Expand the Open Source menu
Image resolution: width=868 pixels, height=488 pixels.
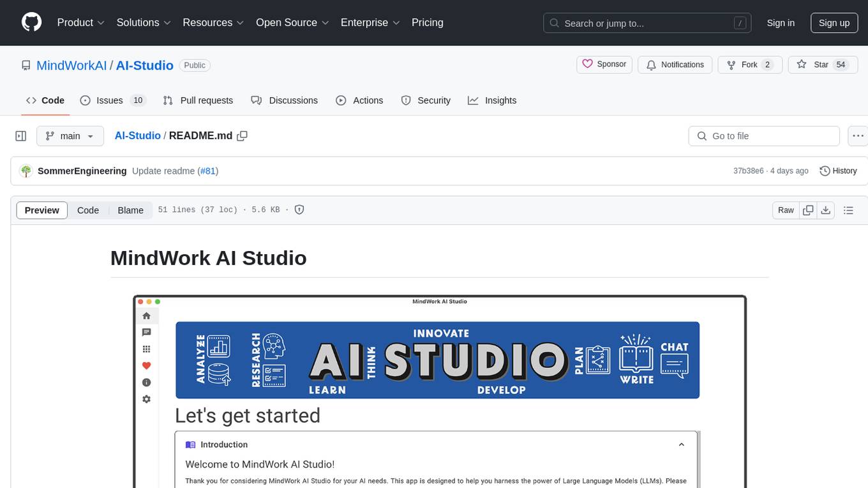[x=292, y=22]
